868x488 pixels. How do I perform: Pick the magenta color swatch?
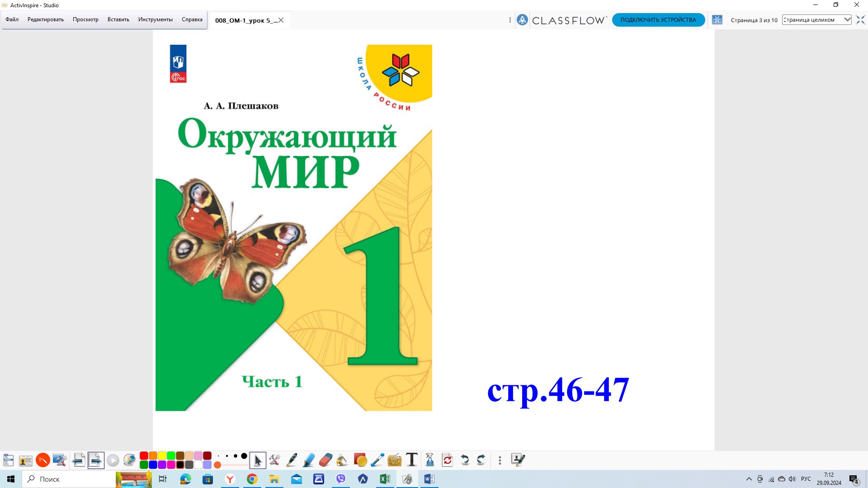click(171, 465)
